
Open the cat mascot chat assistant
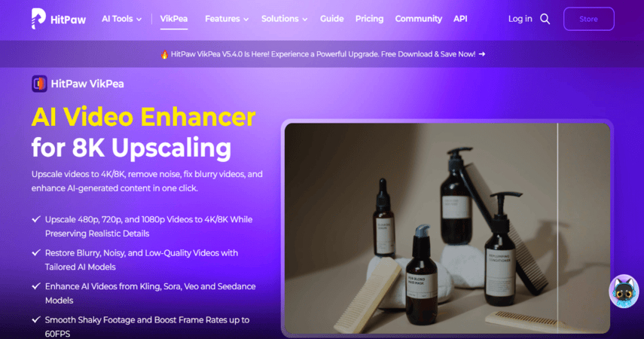pyautogui.click(x=624, y=291)
